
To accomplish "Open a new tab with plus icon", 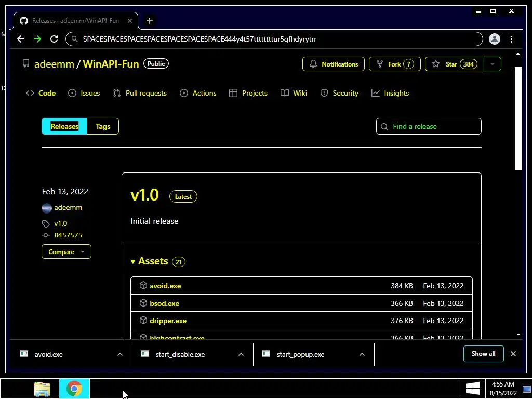I will 149,21.
